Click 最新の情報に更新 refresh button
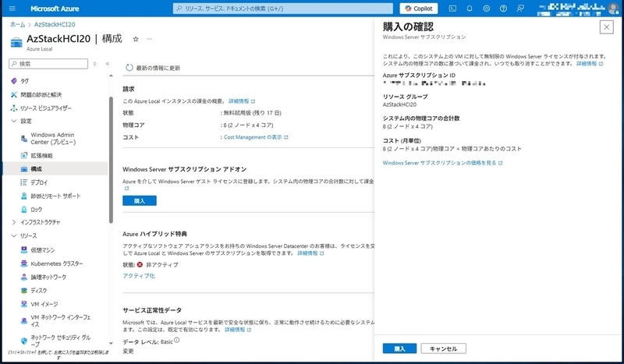The image size is (624, 364). coord(153,68)
